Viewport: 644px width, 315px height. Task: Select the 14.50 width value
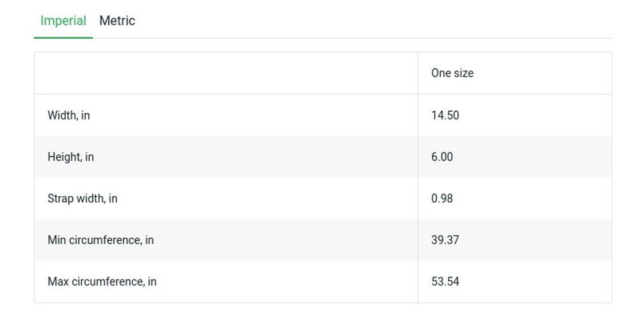coord(445,116)
